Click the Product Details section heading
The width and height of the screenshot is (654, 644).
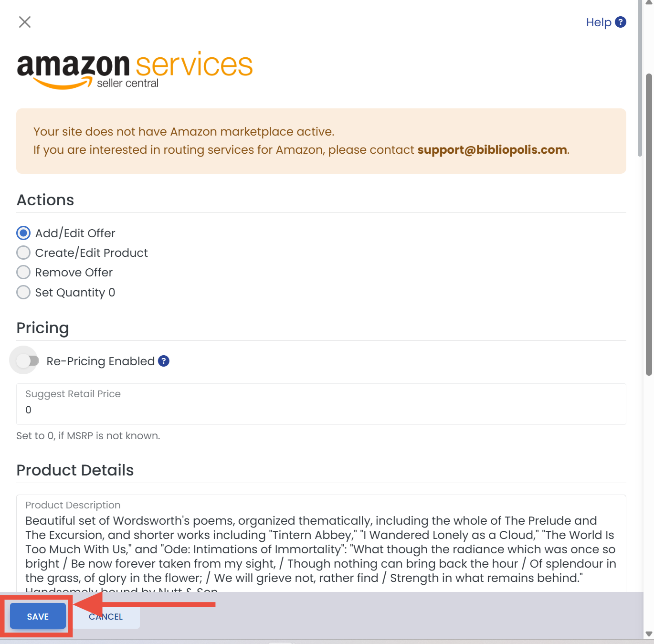[x=75, y=470]
